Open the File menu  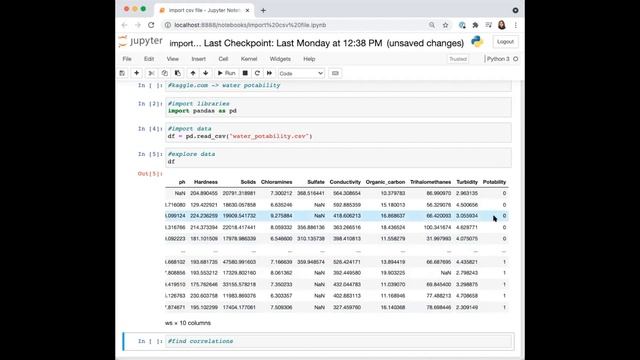127,59
